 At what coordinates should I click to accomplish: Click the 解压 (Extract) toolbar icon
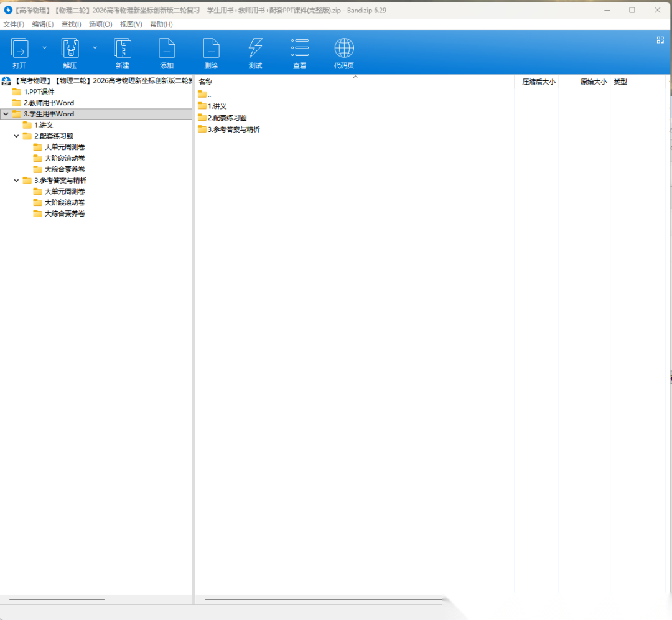(70, 49)
